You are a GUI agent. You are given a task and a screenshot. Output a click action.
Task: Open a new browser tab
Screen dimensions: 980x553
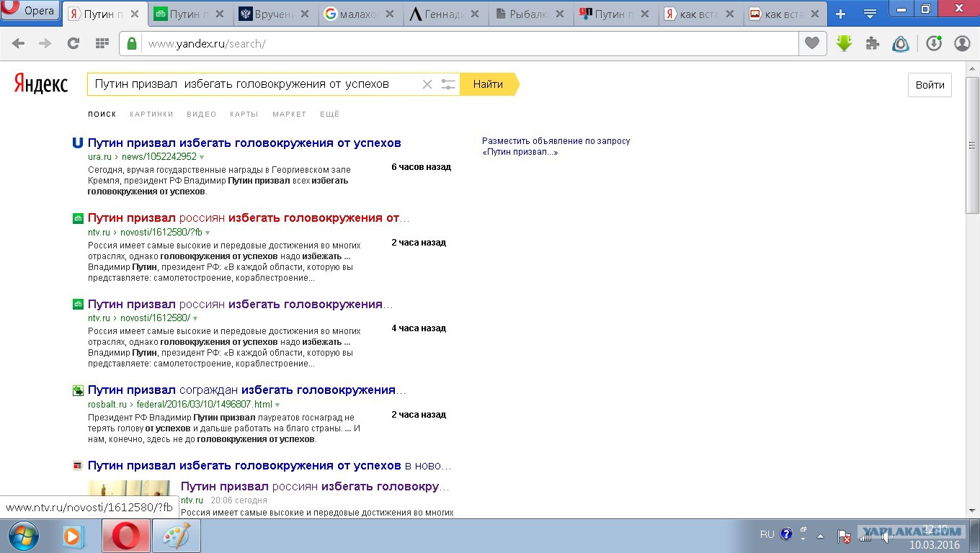click(x=840, y=14)
